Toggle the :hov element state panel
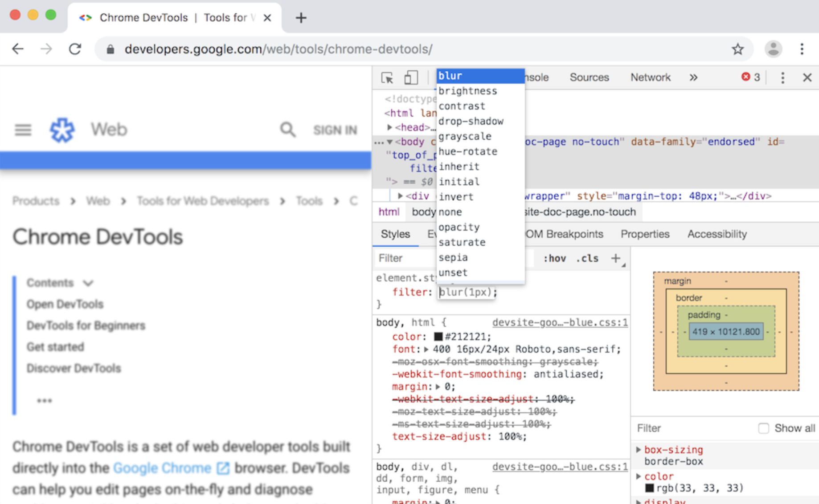 pos(554,259)
